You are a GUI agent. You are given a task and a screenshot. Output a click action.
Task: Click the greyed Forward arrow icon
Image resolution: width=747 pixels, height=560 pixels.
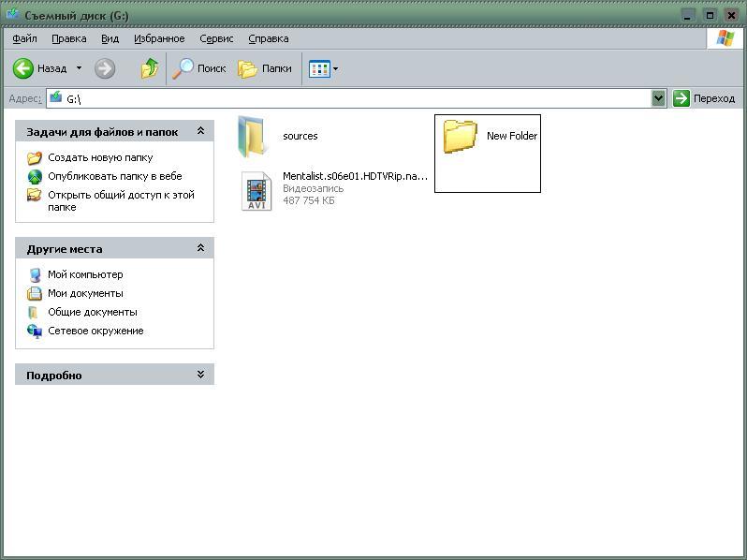click(105, 68)
